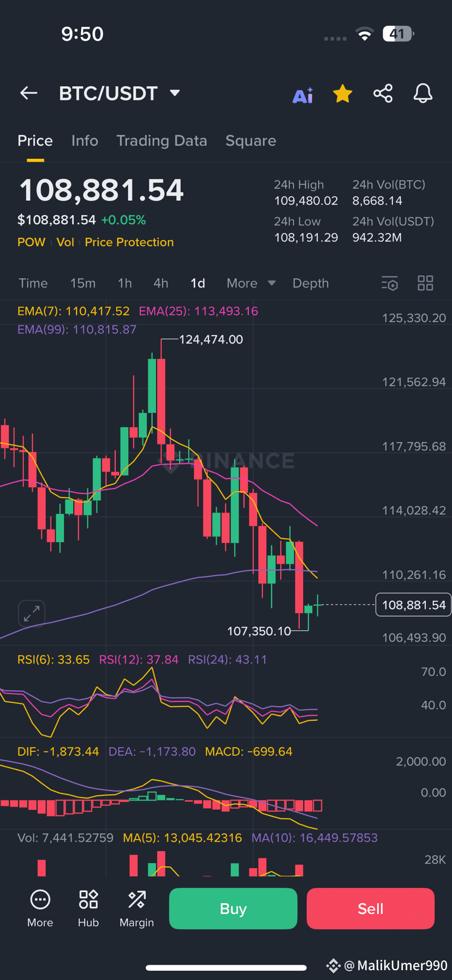The image size is (452, 980).
Task: Tap the RSI(6) indicator readout
Action: (53, 660)
